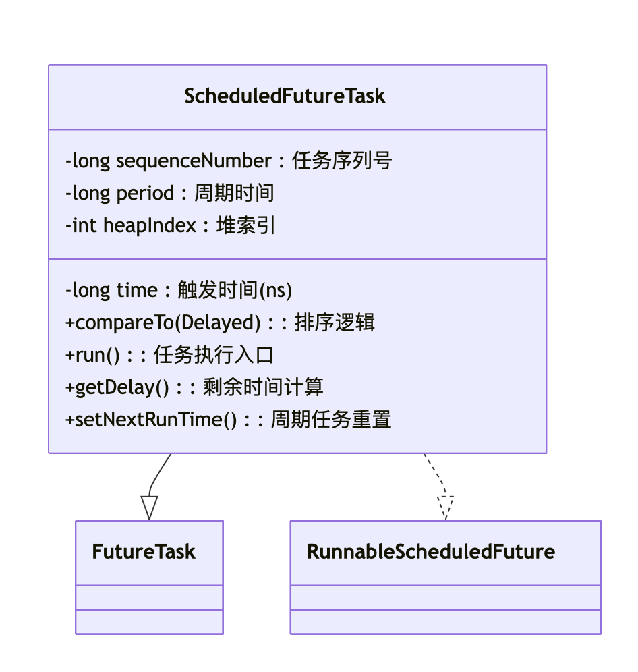
Task: Select the RunnableScheduledFuture class title
Action: coord(431,552)
